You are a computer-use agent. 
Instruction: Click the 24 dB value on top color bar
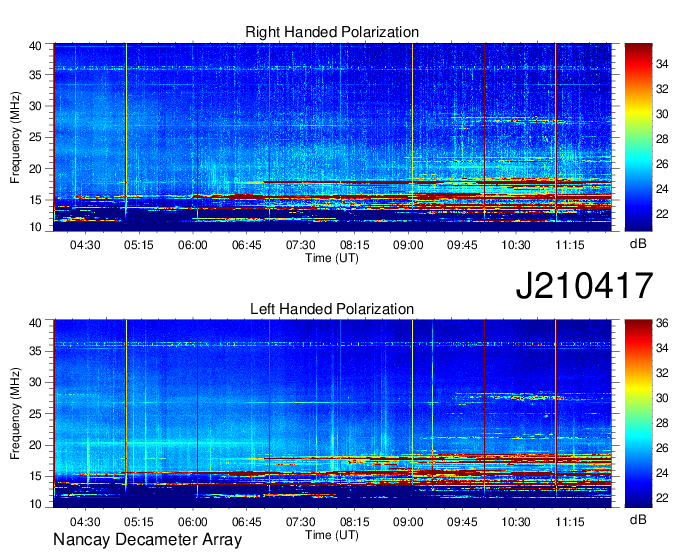coord(662,189)
